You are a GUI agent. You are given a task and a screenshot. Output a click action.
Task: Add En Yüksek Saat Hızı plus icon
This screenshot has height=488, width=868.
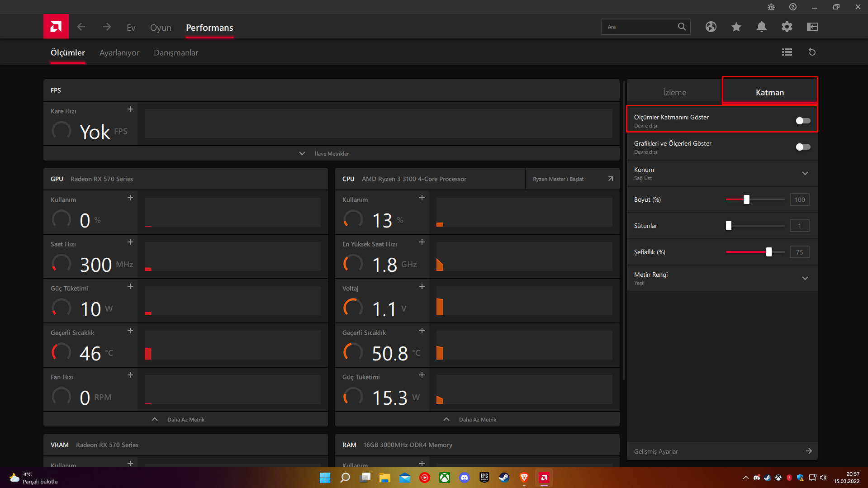click(422, 242)
